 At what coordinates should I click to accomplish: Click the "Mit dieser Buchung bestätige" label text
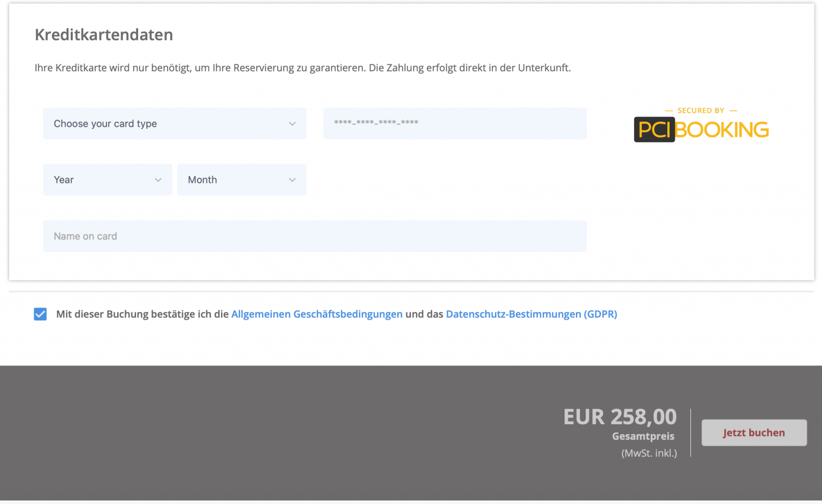(x=142, y=314)
